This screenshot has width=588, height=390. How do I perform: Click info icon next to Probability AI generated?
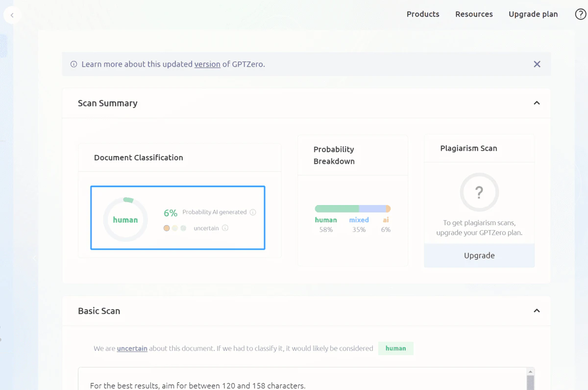pos(253,212)
